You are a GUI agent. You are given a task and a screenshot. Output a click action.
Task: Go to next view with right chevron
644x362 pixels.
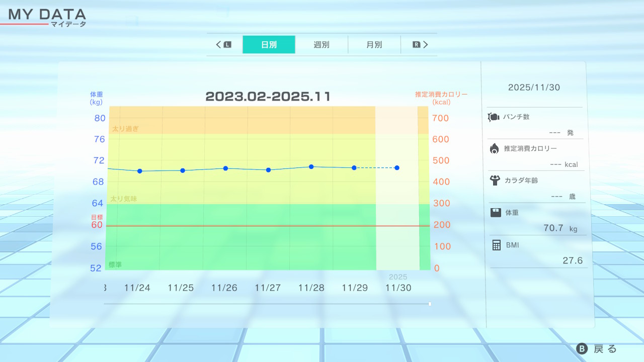(x=426, y=45)
